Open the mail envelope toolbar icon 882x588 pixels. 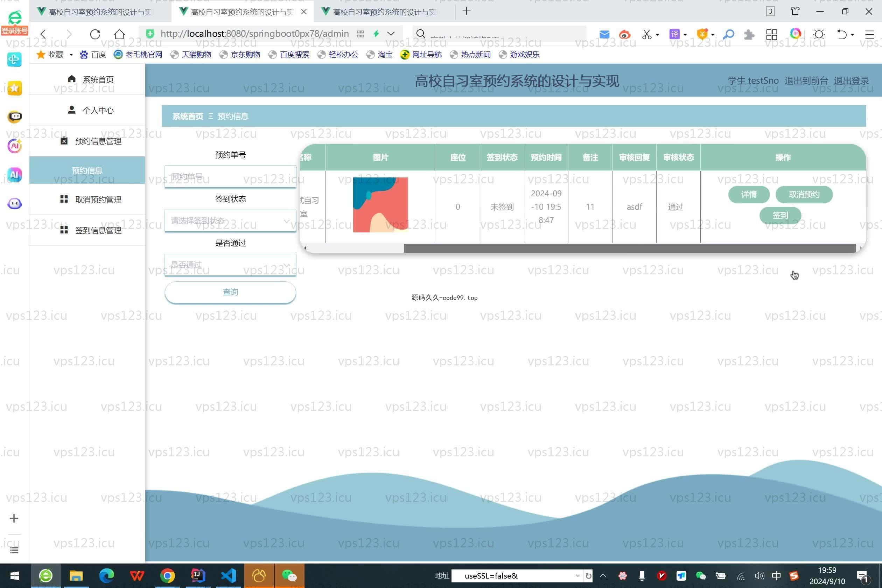604,35
